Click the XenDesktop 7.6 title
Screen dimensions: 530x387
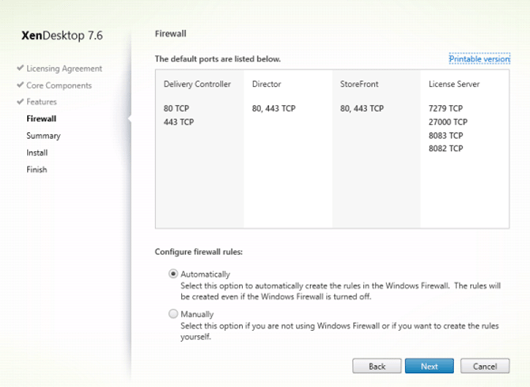coord(62,35)
